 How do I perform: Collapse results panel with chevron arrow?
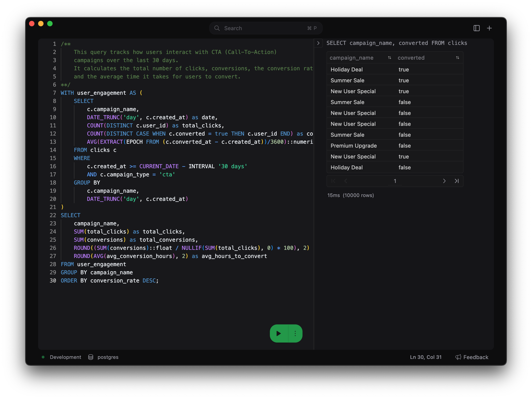point(318,43)
